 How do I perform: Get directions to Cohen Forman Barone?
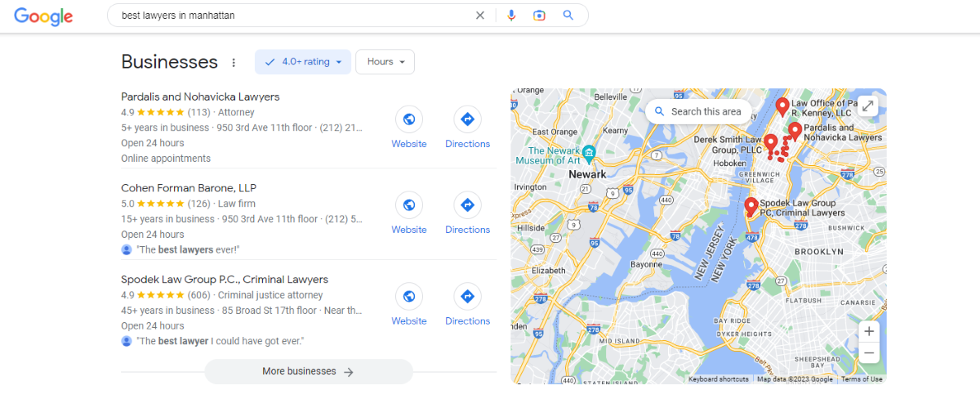pos(467,205)
